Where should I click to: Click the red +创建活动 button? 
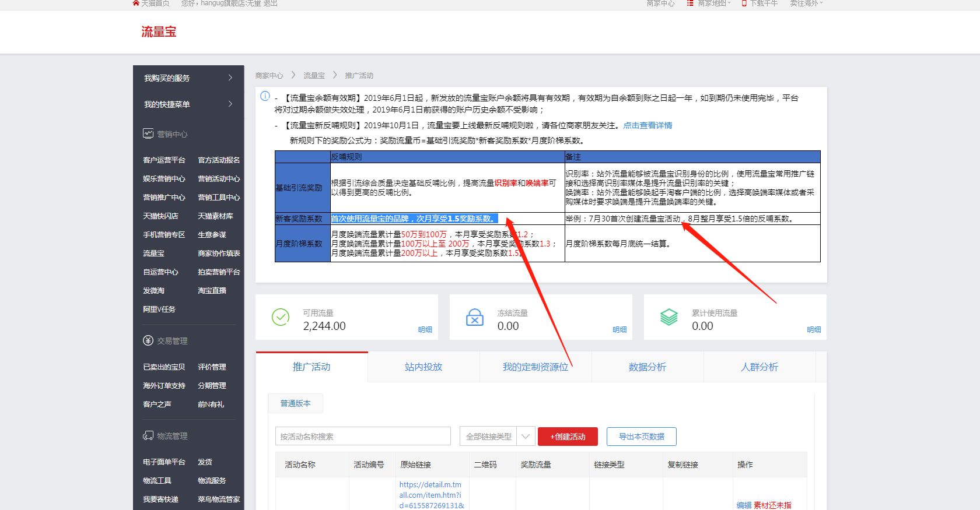pos(568,436)
